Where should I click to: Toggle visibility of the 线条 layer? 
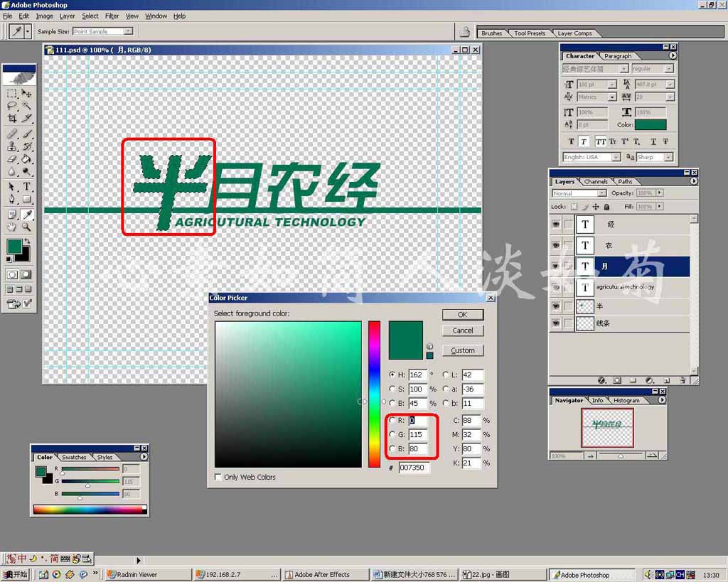click(x=555, y=323)
